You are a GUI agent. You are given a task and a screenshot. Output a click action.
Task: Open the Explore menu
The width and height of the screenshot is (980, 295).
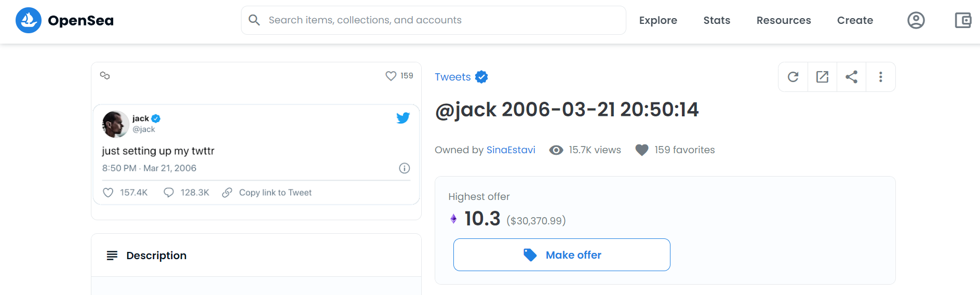(x=658, y=20)
